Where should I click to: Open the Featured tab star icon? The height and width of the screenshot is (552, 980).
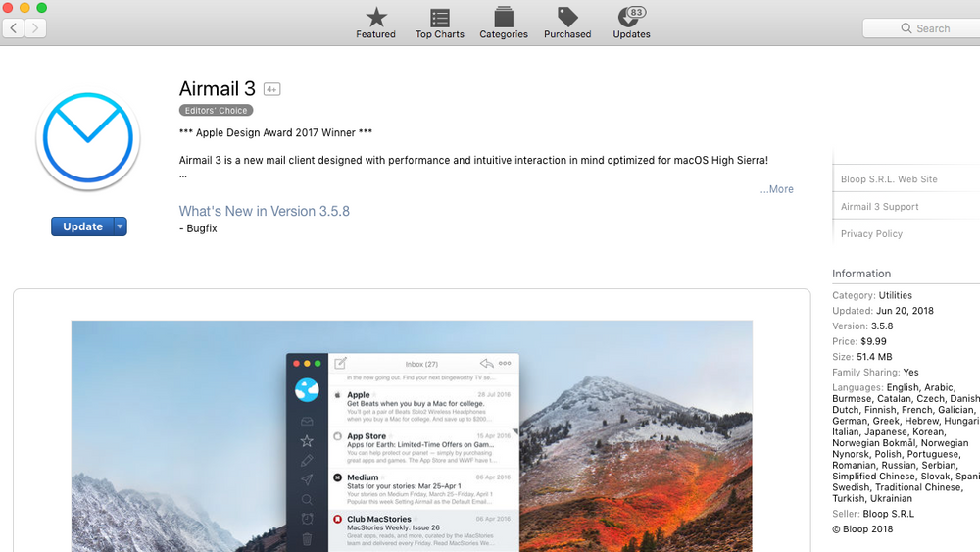[375, 17]
